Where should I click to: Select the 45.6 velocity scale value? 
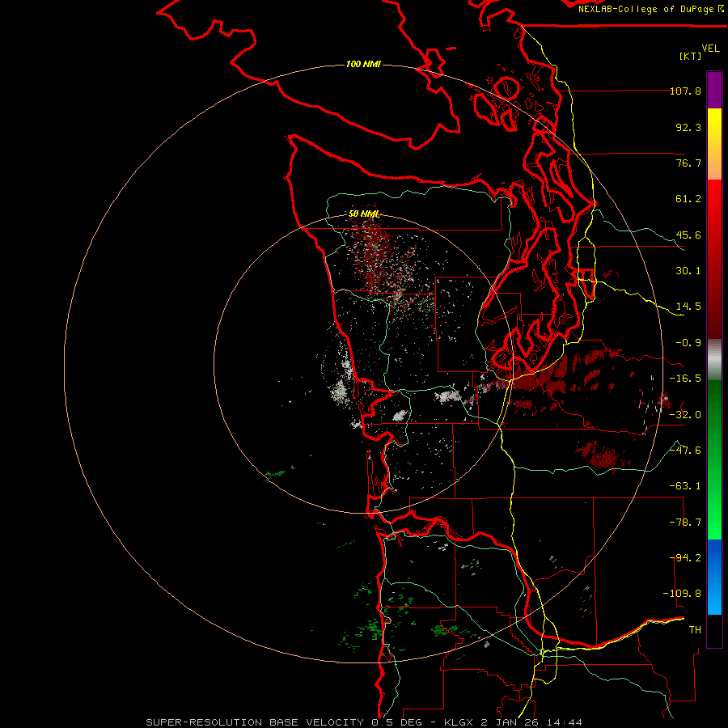click(x=688, y=235)
